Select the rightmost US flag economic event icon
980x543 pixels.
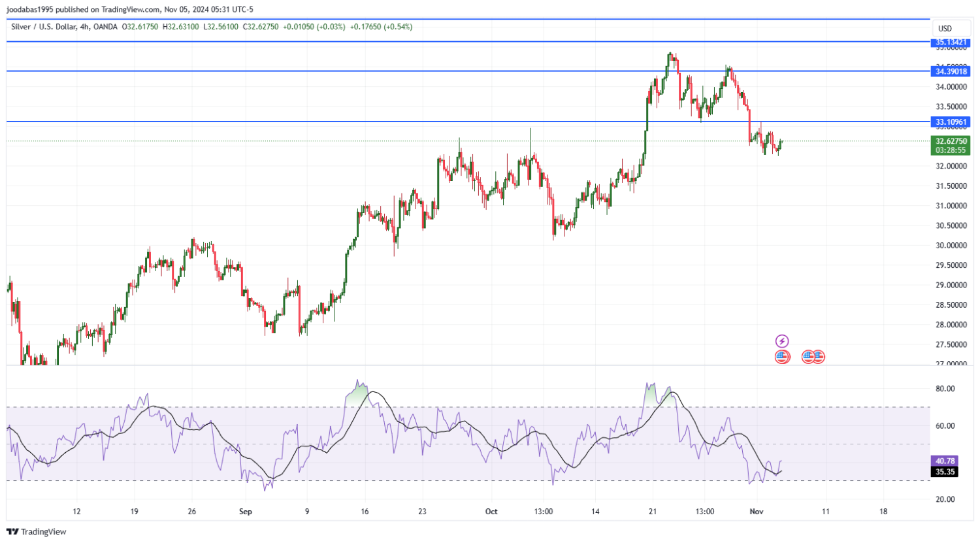(819, 357)
